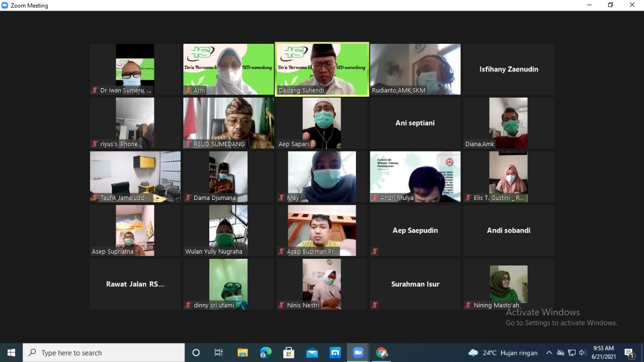The image size is (644, 362).
Task: Open Zoom from the taskbar
Action: coord(358,353)
